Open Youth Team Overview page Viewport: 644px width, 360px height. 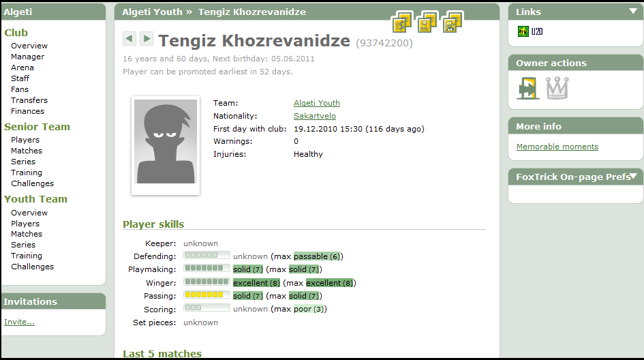pyautogui.click(x=29, y=213)
